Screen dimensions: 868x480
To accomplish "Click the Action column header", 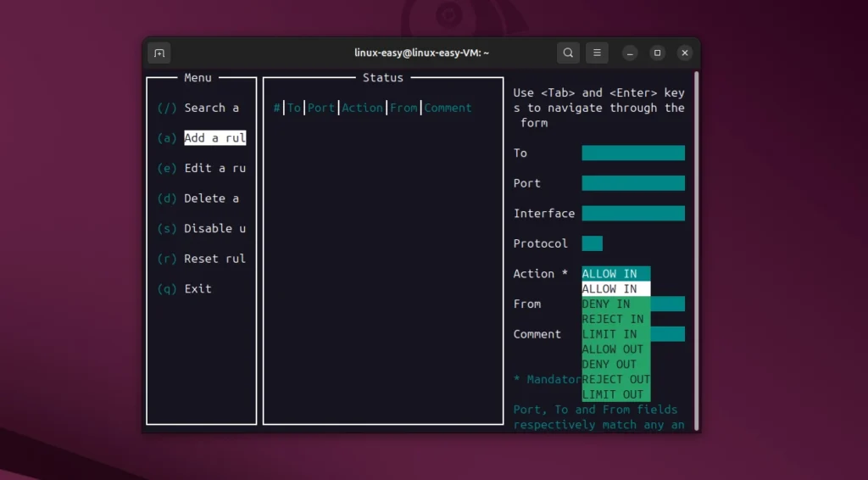I will pos(362,108).
